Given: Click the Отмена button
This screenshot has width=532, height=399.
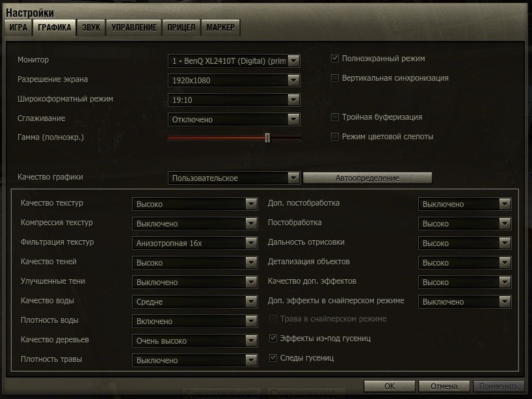Looking at the screenshot, I should click(444, 386).
